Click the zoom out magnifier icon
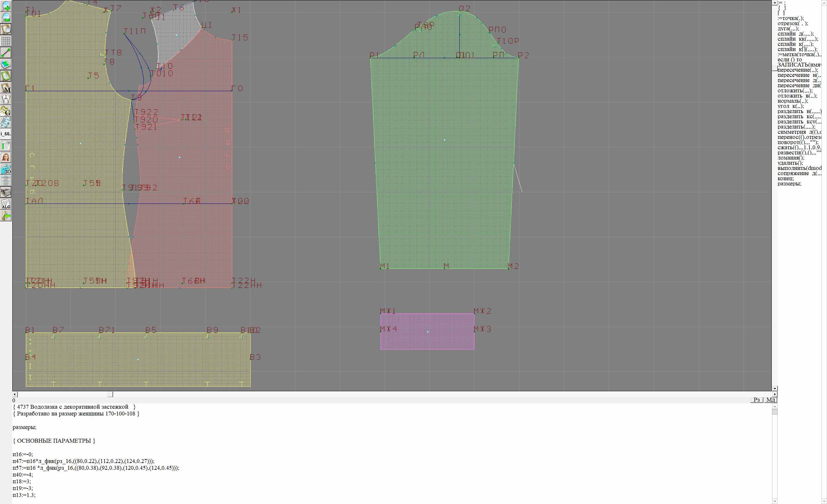The image size is (827, 504). point(6,17)
